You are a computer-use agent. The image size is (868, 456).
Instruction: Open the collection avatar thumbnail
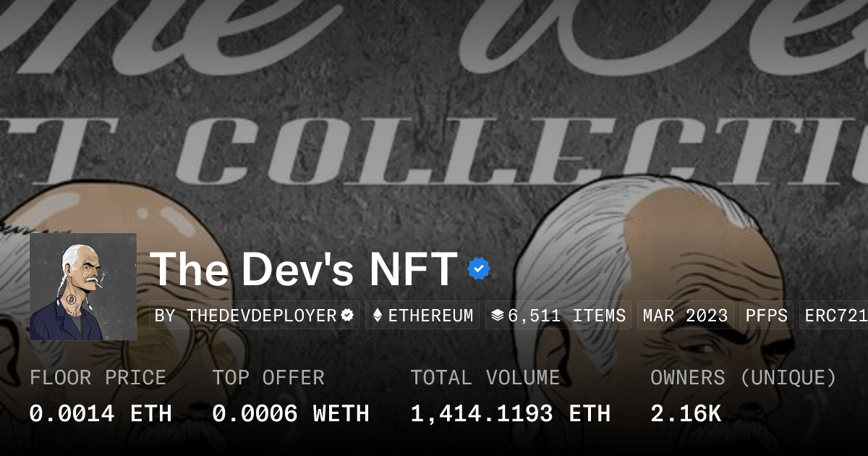click(83, 287)
